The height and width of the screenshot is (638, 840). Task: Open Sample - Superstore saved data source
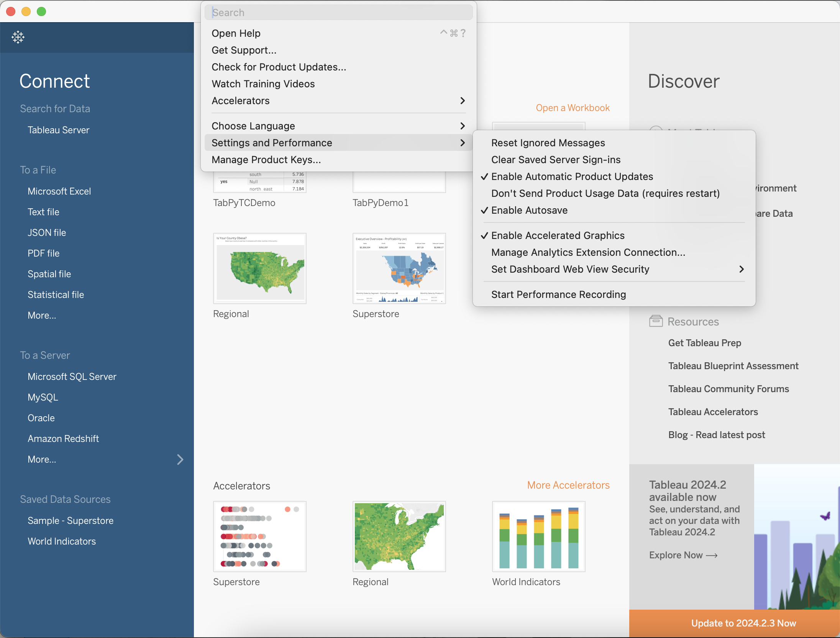pyautogui.click(x=71, y=521)
